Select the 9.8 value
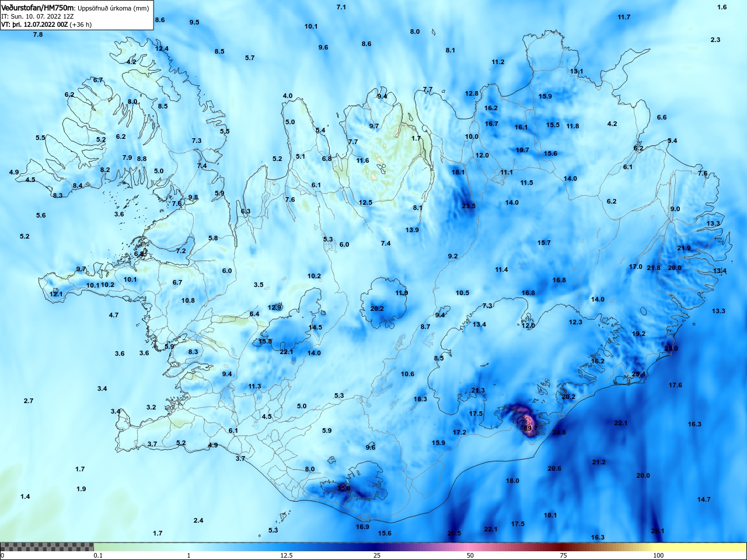The image size is (747, 560). 193,197
